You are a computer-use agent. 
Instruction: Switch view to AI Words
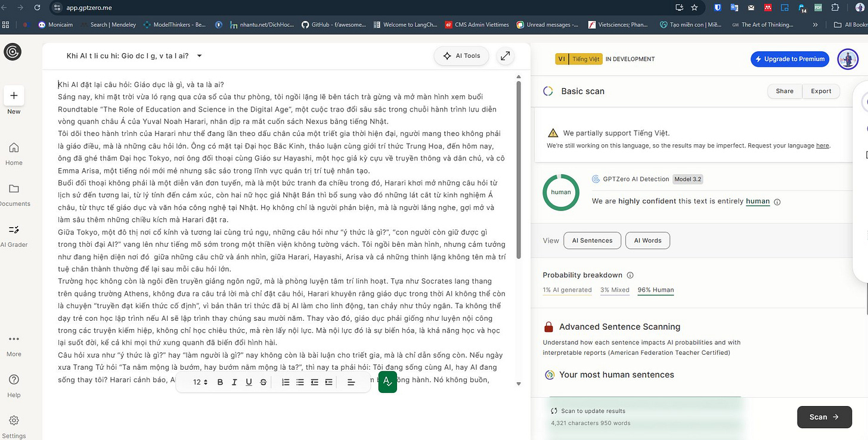(647, 240)
